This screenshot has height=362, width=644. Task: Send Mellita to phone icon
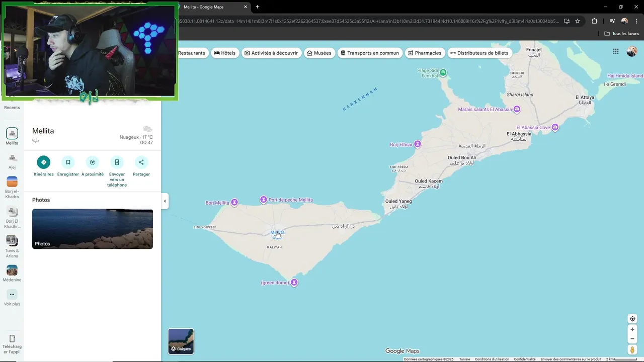(117, 162)
